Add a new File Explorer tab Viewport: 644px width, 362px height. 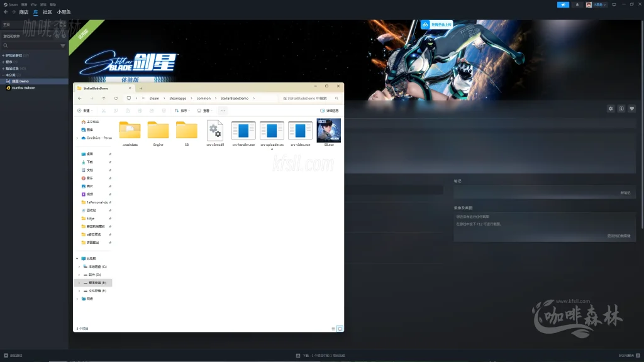point(141,88)
